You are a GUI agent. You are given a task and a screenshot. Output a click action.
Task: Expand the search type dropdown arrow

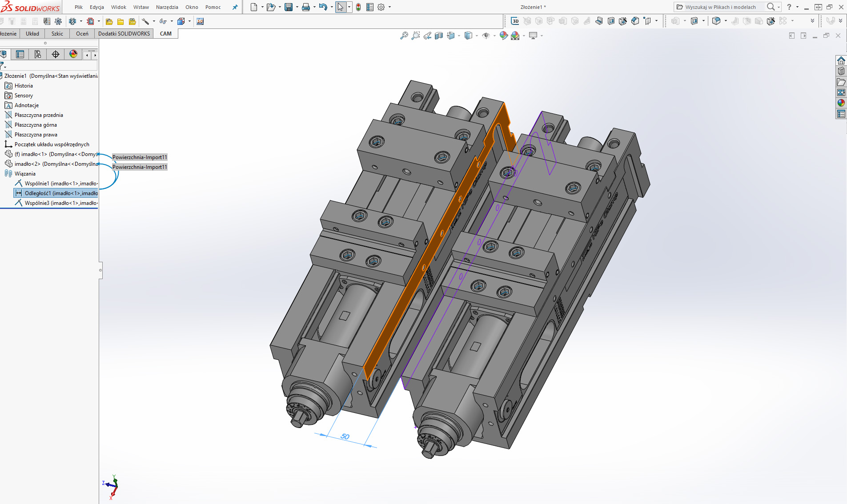[779, 7]
